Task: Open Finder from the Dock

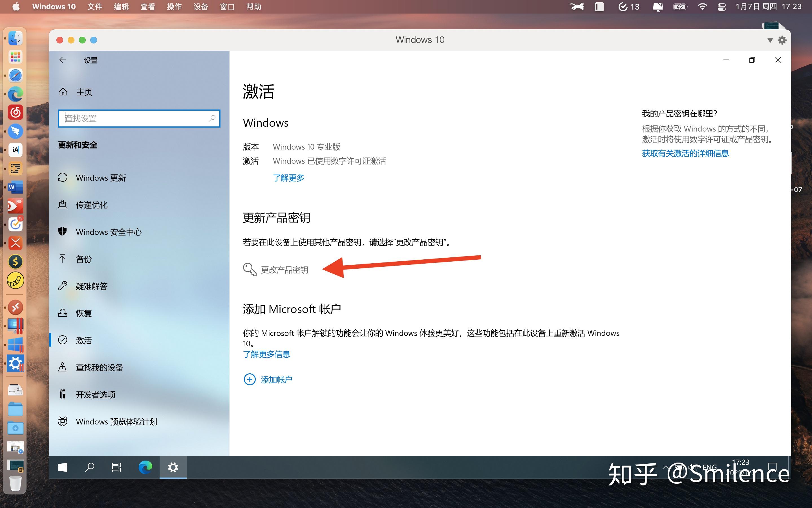Action: tap(16, 38)
